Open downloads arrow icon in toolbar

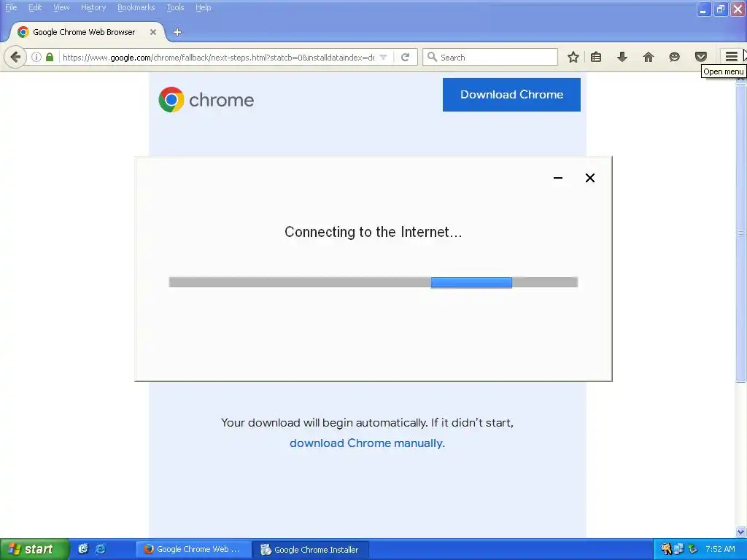[x=622, y=57]
